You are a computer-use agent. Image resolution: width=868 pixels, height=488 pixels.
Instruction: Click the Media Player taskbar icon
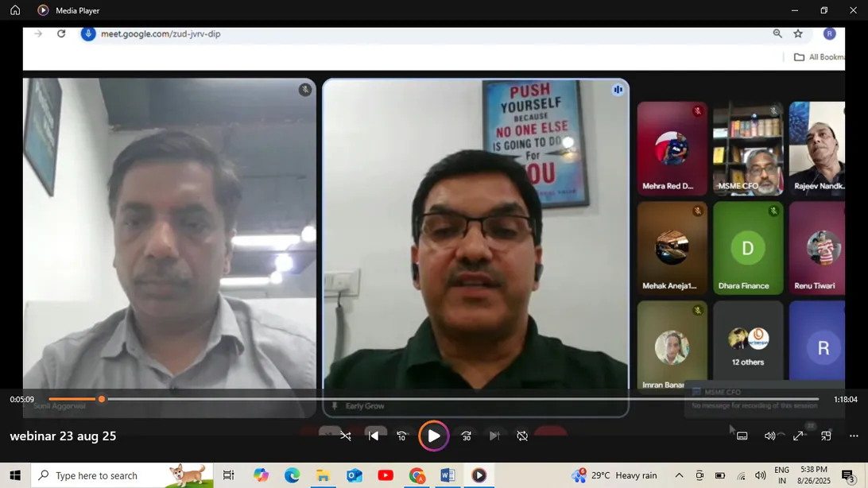point(479,475)
